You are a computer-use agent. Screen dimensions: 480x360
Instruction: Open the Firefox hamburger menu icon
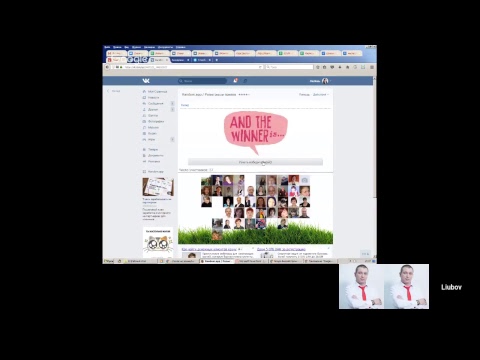[x=372, y=67]
